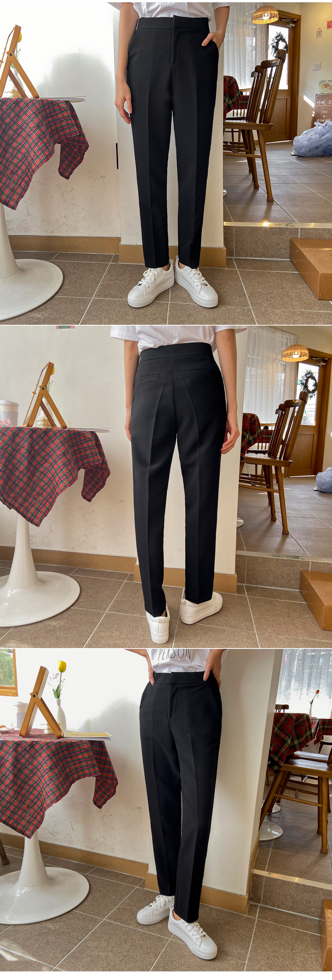Viewport: 332px width, 980px height.
Task: Open the back-view pants photo in middle
Action: pyautogui.click(x=166, y=487)
